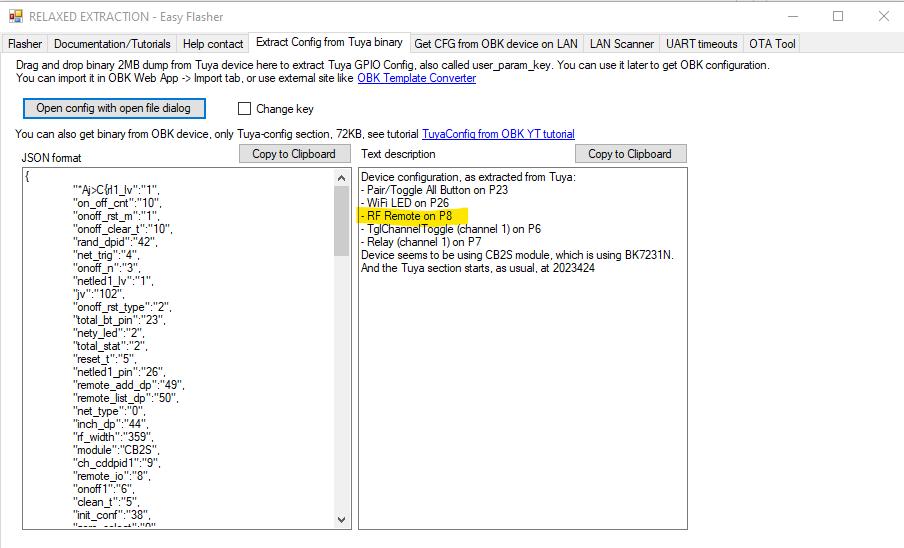Click the JSON scrollbar thumb

point(341,221)
